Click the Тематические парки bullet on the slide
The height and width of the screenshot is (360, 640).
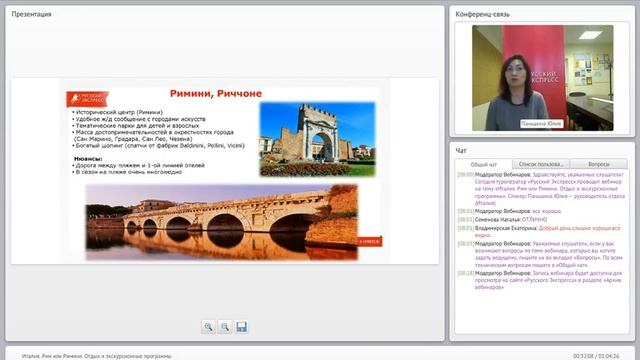(x=136, y=125)
